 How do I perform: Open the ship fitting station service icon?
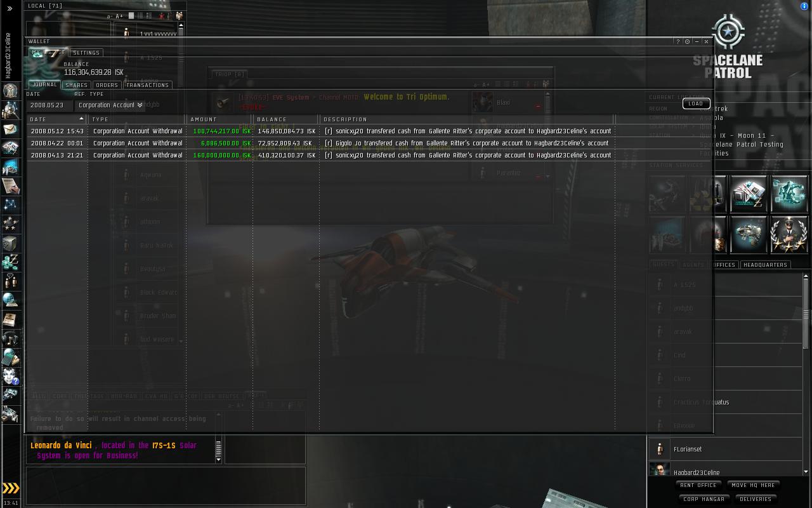click(749, 234)
